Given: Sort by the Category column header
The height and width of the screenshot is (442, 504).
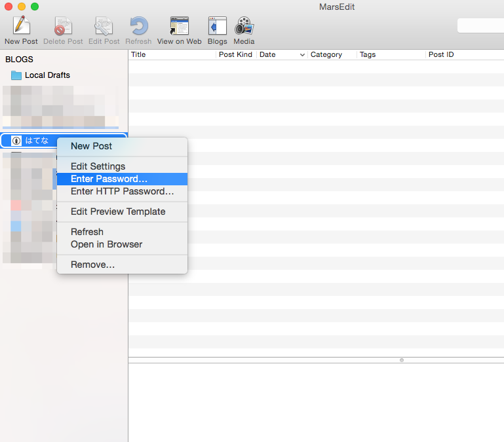Looking at the screenshot, I should click(x=332, y=54).
